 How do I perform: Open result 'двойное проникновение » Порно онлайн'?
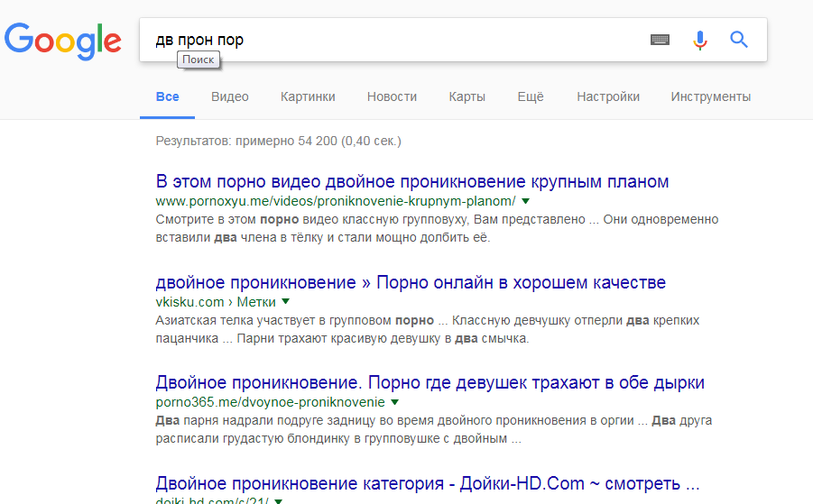pyautogui.click(x=411, y=282)
